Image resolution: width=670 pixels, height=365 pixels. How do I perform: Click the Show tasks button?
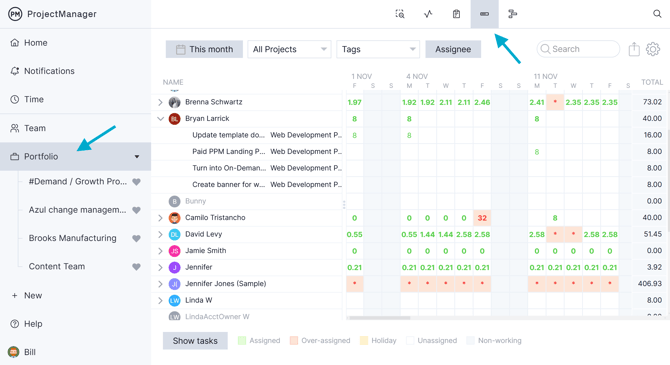(195, 341)
